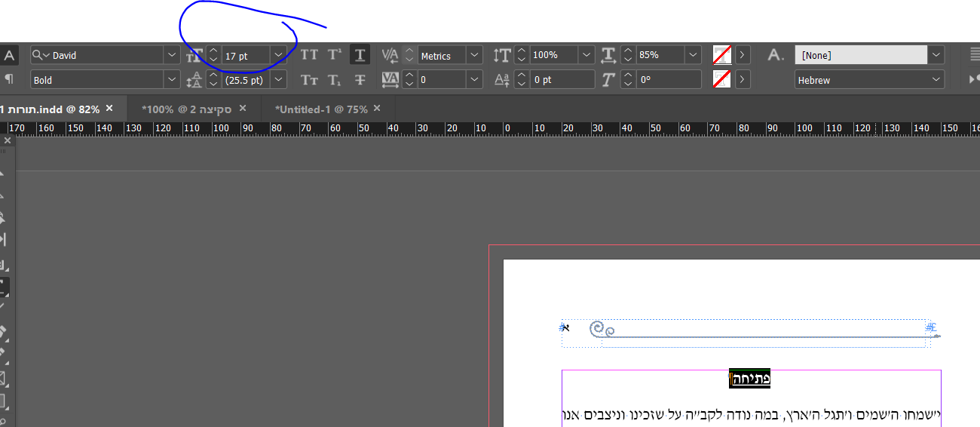Click the horizontal scale icon
The image size is (980, 427).
point(609,55)
